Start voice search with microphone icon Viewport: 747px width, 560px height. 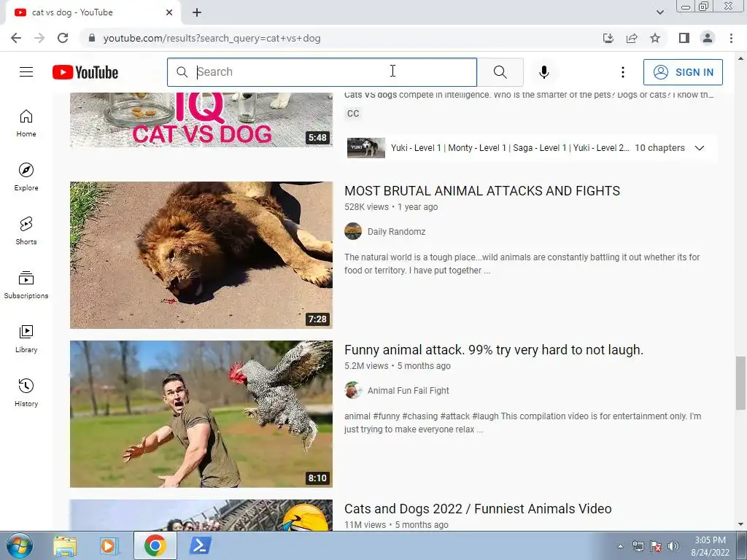(x=544, y=72)
